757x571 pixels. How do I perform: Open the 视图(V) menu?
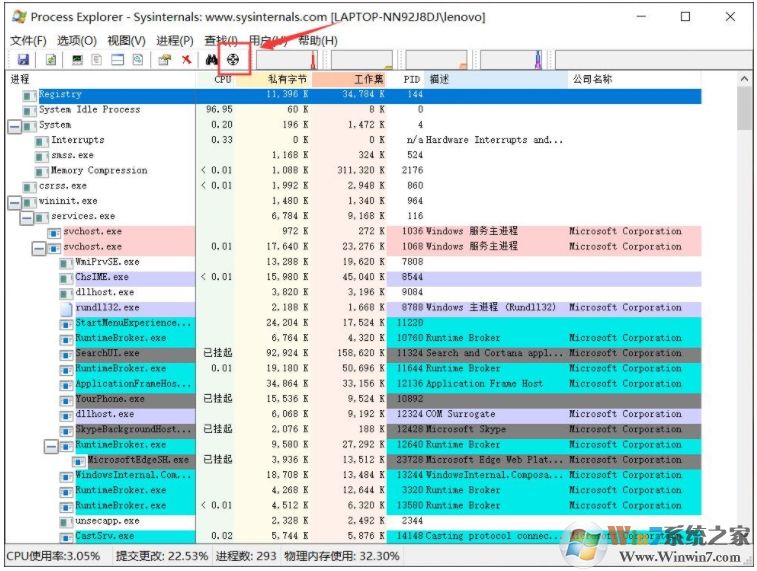click(126, 41)
